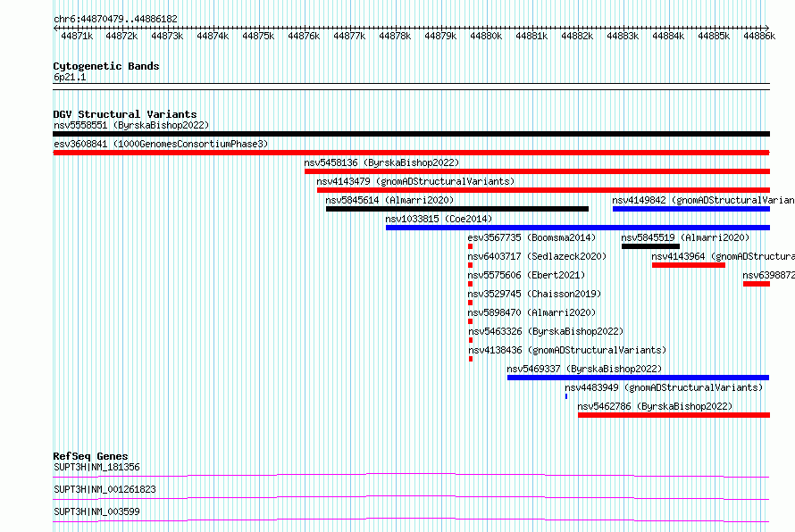Select the Cytogenetic Bands track title
This screenshot has height=532, width=795.
(106, 66)
